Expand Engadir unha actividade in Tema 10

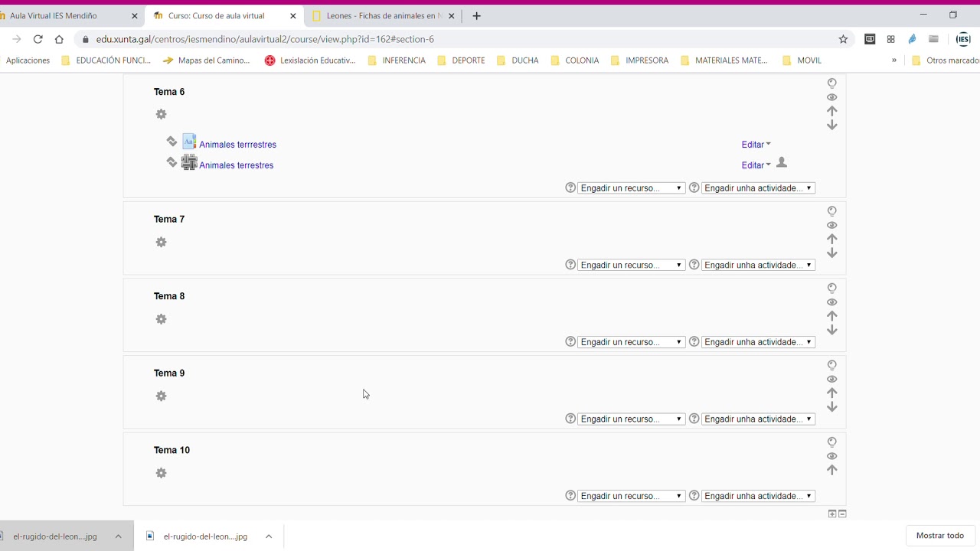point(758,496)
